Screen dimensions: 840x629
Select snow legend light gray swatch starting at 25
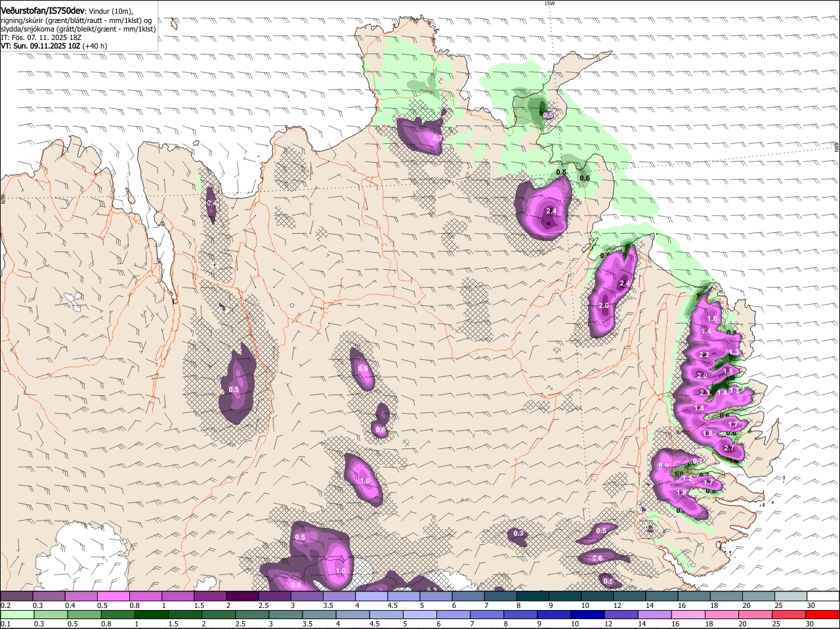(x=791, y=596)
